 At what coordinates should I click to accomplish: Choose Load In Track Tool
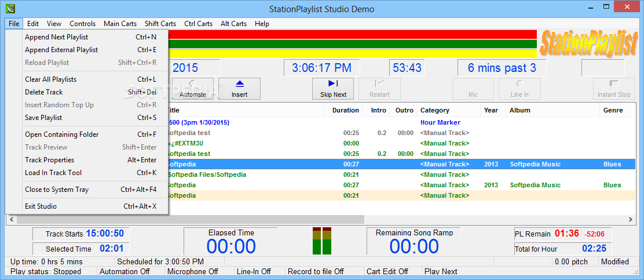pyautogui.click(x=87, y=173)
